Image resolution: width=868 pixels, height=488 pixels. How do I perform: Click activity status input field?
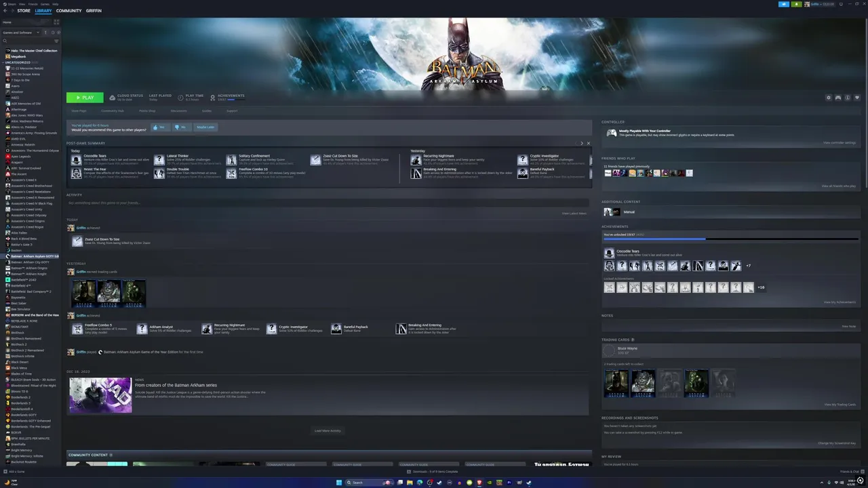pos(329,203)
